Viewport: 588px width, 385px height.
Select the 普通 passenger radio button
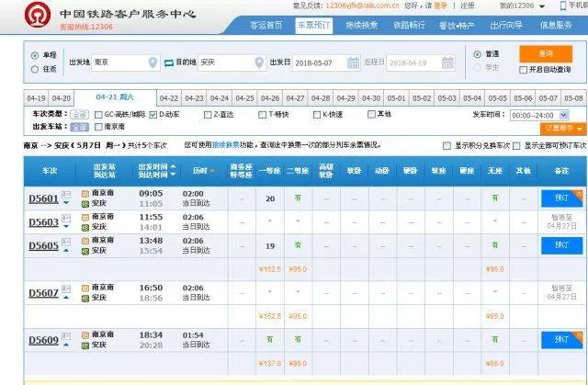pyautogui.click(x=478, y=54)
